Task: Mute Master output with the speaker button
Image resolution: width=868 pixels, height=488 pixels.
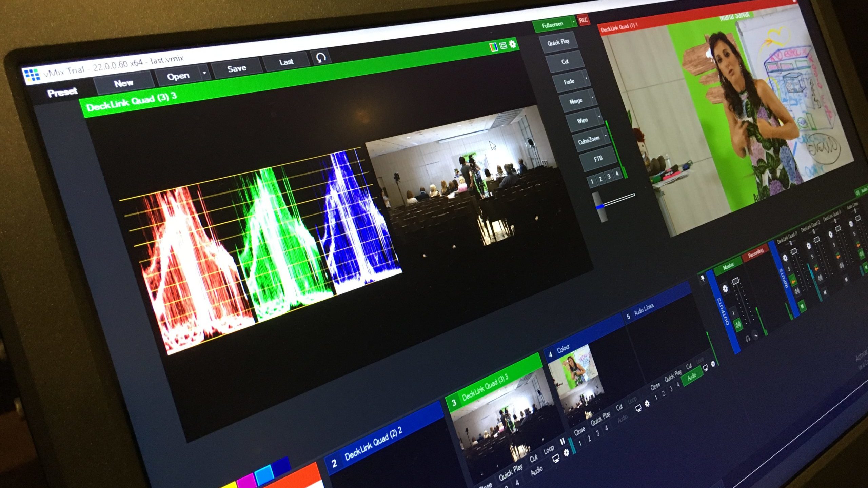Action: pyautogui.click(x=738, y=325)
